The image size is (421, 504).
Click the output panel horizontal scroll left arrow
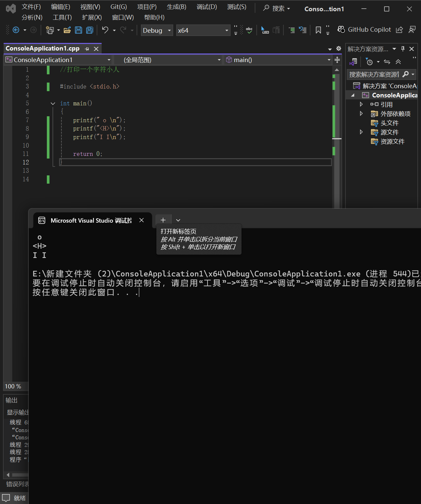pos(8,475)
